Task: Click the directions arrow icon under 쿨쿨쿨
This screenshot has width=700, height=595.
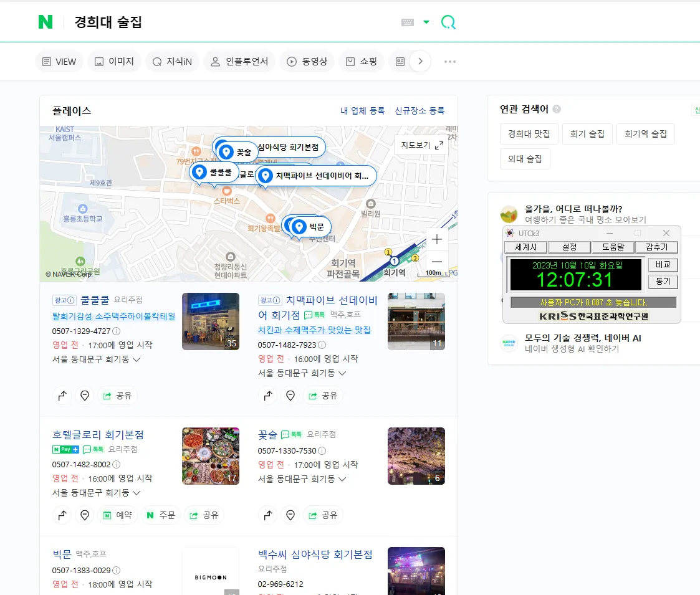Action: [x=62, y=395]
